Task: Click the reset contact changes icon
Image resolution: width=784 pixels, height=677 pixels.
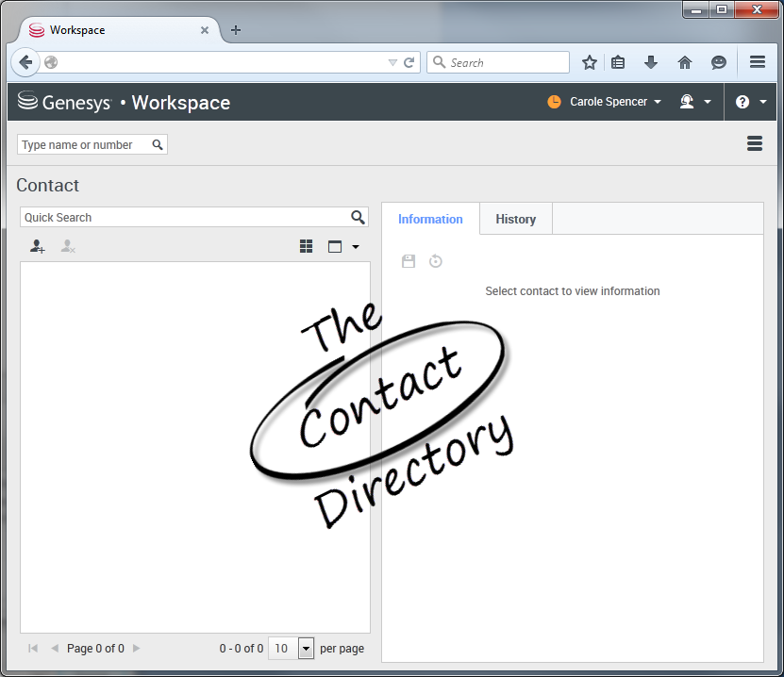Action: (x=436, y=261)
